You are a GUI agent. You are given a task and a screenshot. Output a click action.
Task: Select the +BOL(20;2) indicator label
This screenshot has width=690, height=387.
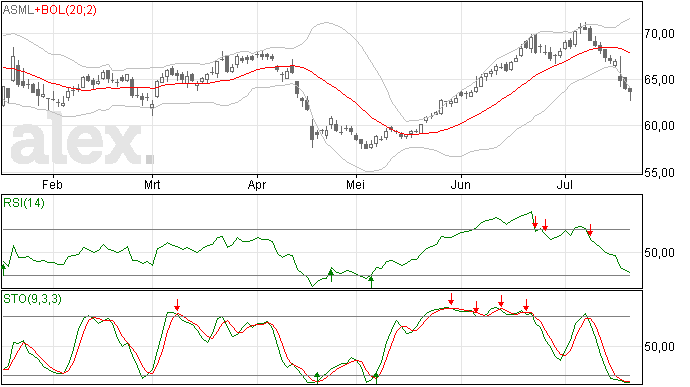pos(66,10)
